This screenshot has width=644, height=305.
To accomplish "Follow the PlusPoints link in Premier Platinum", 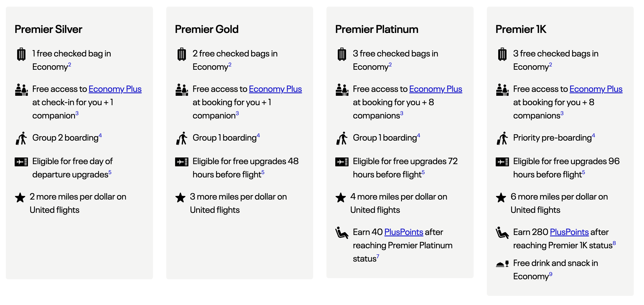I will coord(404,232).
